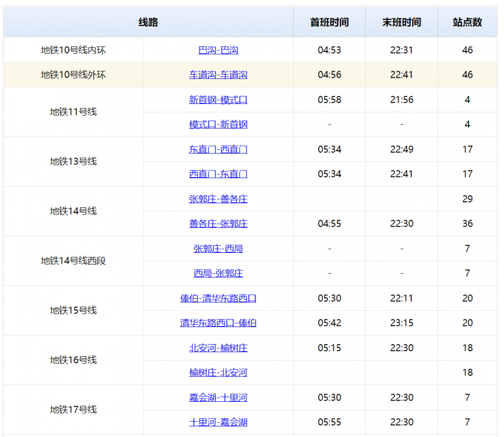Select the 地铁10号线外环 row label
This screenshot has width=504, height=437.
73,75
